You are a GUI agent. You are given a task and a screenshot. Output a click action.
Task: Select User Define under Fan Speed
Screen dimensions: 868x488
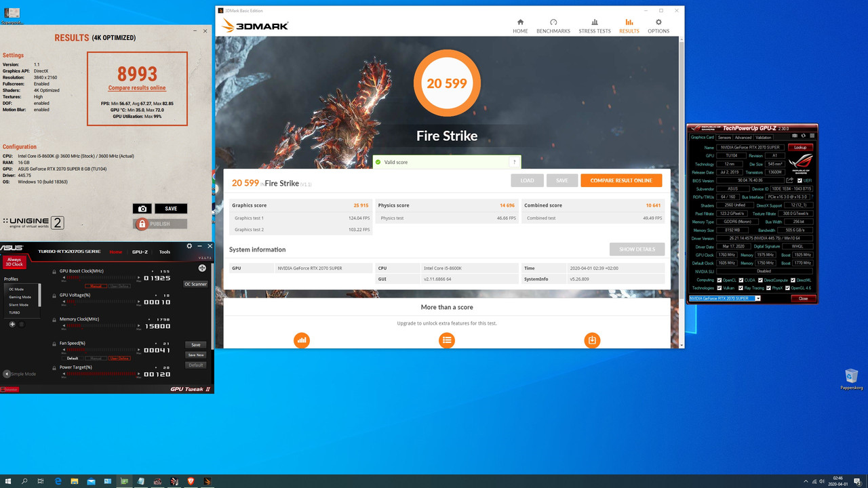(119, 358)
